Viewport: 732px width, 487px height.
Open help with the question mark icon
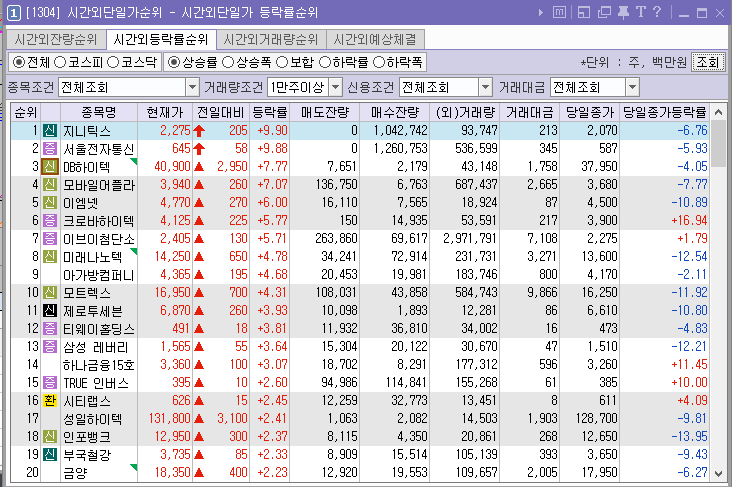coord(657,12)
